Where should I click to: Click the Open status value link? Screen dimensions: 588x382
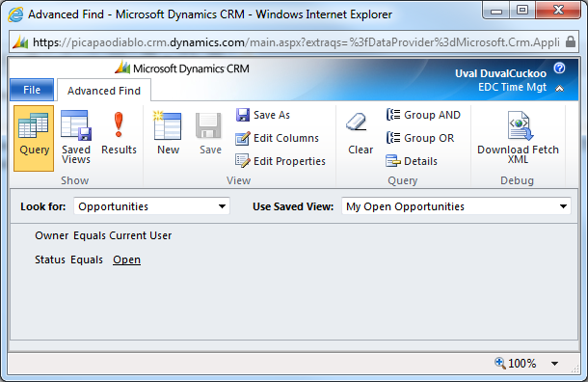pyautogui.click(x=126, y=259)
